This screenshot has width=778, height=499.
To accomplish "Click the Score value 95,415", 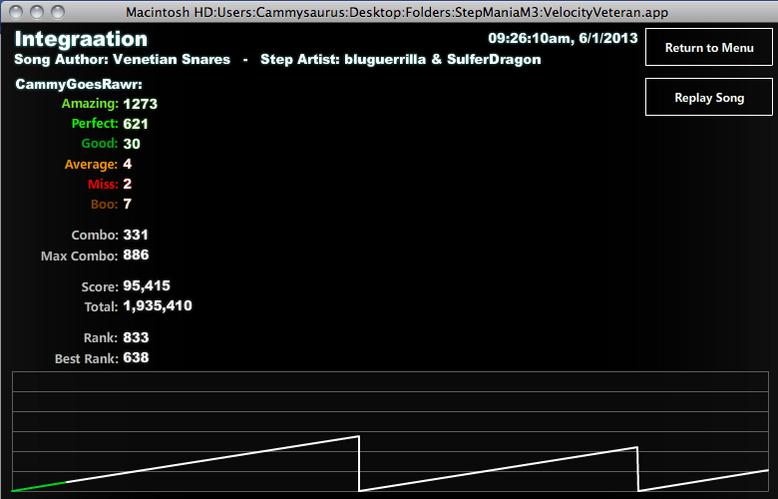I will pos(146,286).
